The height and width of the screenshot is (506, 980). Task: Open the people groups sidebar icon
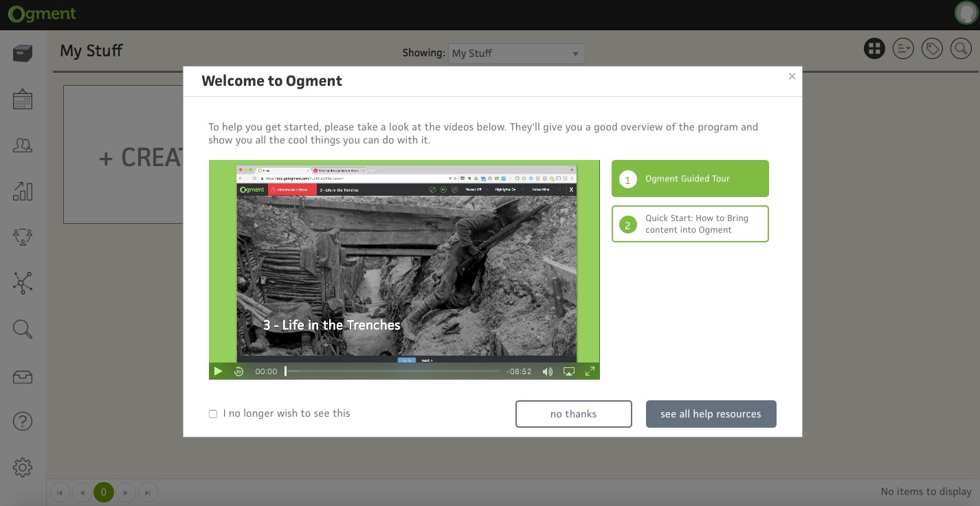coord(23,145)
